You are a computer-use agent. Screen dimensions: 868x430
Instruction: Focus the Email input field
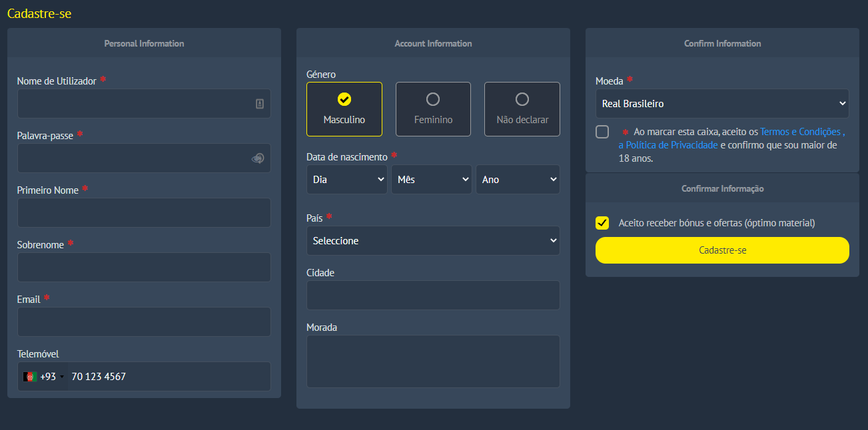pyautogui.click(x=144, y=322)
